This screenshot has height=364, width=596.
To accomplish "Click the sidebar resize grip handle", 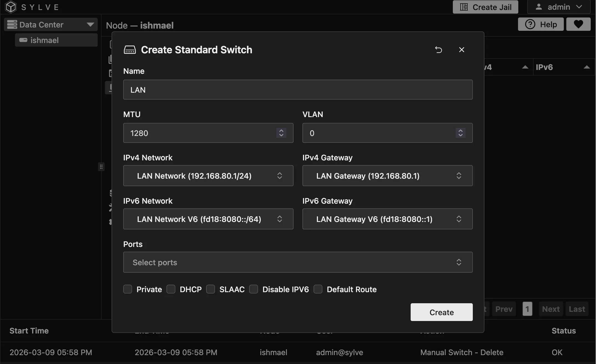I will (x=101, y=167).
